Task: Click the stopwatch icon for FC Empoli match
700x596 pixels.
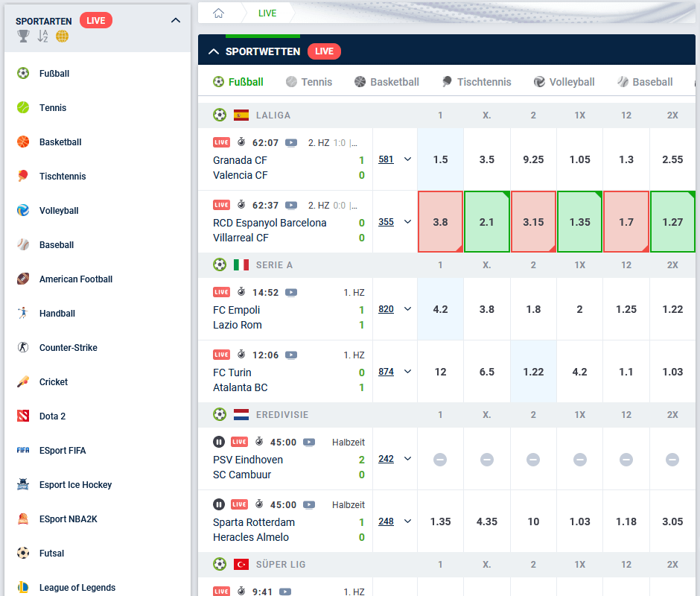Action: (x=241, y=292)
